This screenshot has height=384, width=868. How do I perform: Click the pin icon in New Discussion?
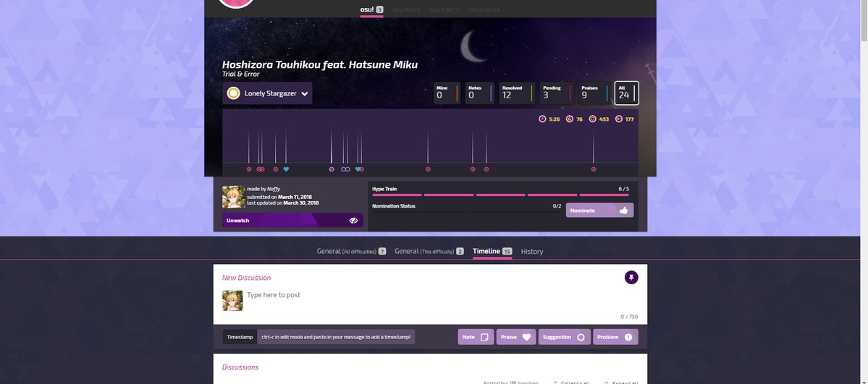click(631, 277)
